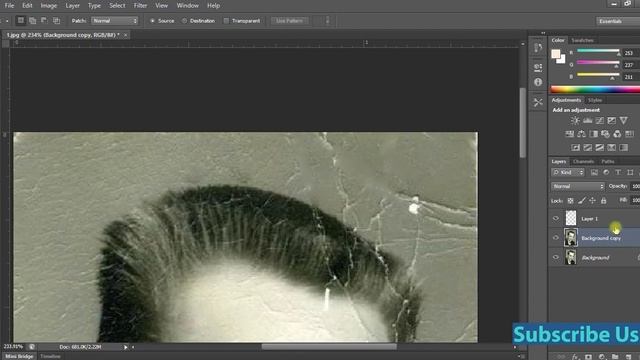Add a Brightness/Contrast adjustment
The image size is (640, 360).
pyautogui.click(x=575, y=120)
